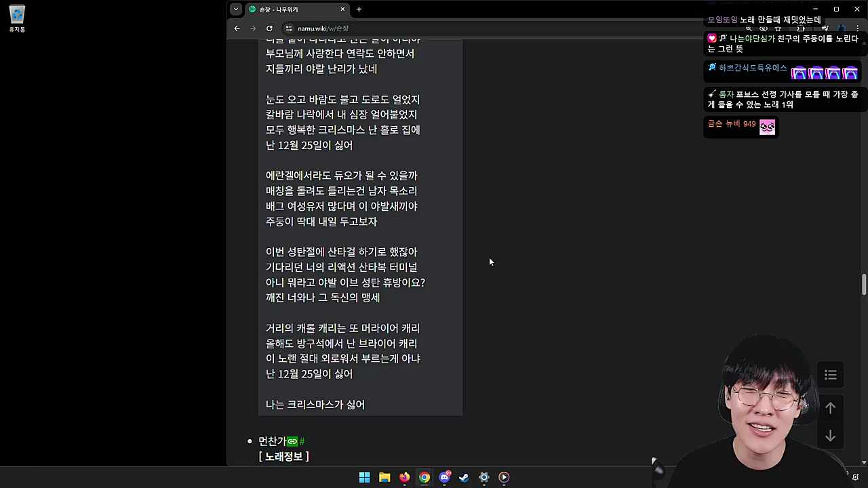The height and width of the screenshot is (488, 868).
Task: Click the # anchor icon next to 먼찬가
Action: (x=300, y=441)
